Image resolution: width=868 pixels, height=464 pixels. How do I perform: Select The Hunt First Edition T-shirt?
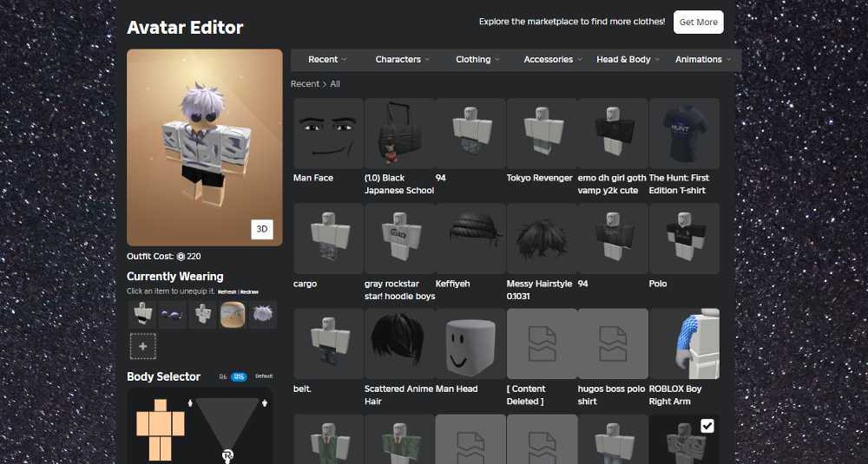tap(684, 133)
